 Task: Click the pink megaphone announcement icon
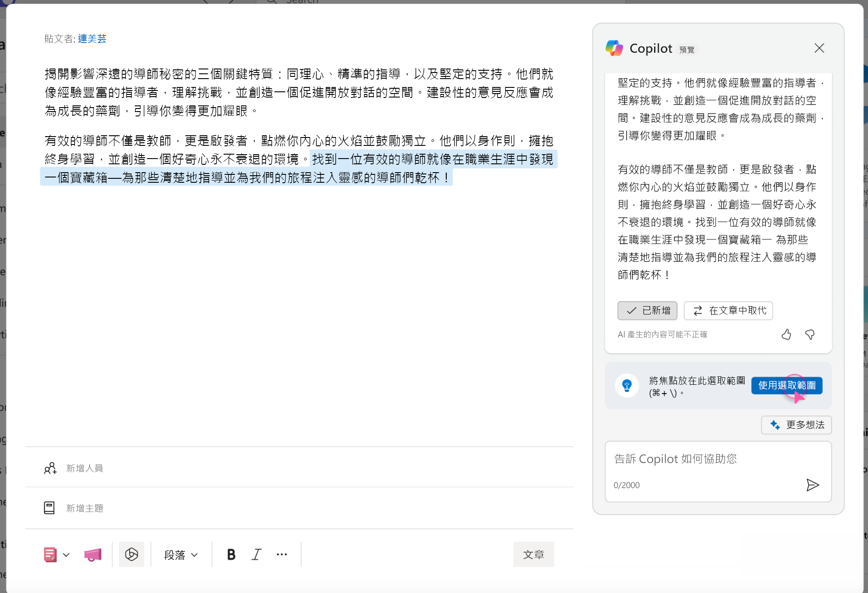[x=93, y=555]
